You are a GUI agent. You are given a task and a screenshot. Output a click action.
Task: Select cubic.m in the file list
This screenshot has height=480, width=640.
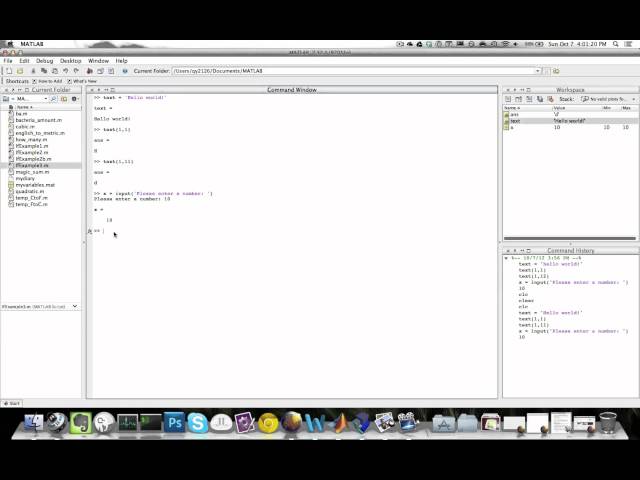[25, 127]
